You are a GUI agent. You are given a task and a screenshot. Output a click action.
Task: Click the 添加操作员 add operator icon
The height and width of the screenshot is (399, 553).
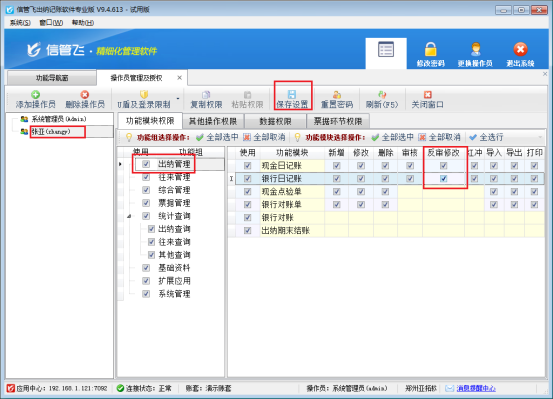[35, 94]
